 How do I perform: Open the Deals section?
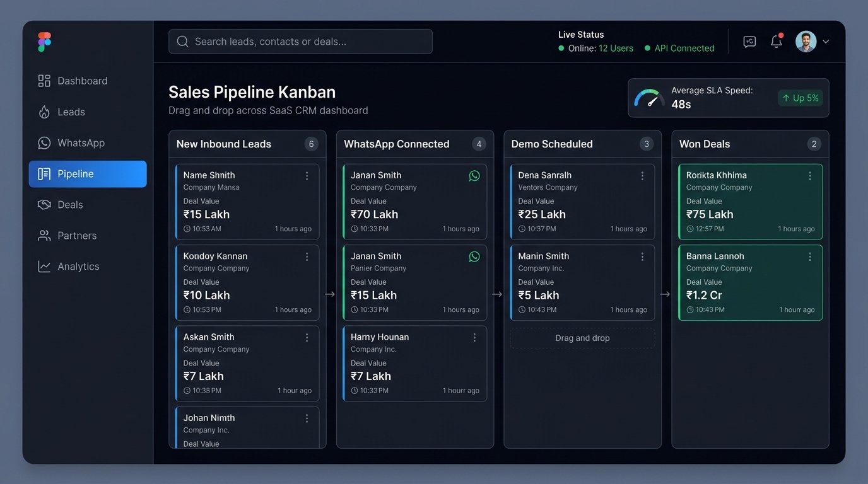tap(87, 205)
